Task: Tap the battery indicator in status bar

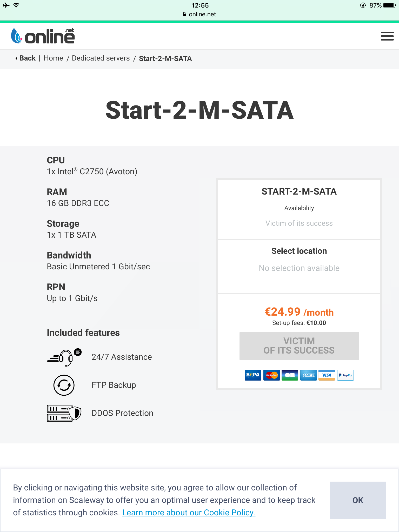Action: [390, 5]
